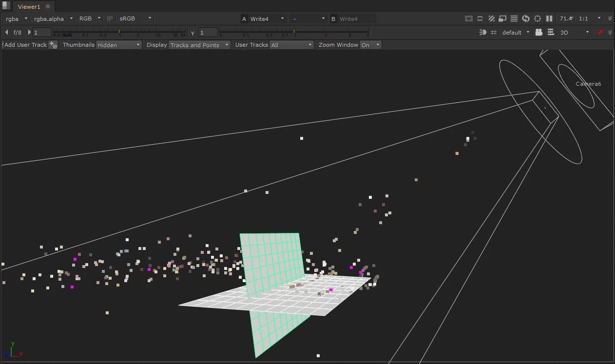Open the rgba.alpha channel dropdown

(x=53, y=19)
